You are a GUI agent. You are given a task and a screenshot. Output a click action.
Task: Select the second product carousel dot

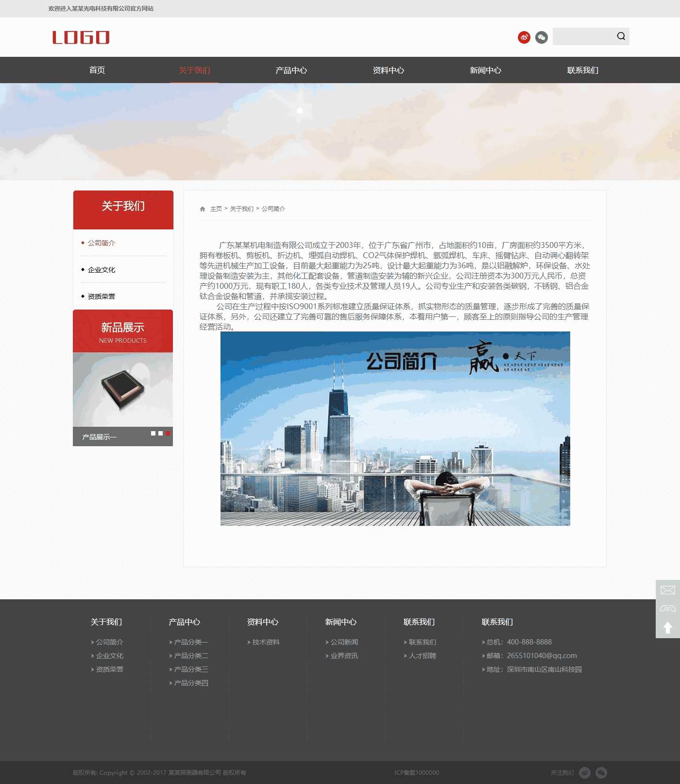tap(160, 433)
